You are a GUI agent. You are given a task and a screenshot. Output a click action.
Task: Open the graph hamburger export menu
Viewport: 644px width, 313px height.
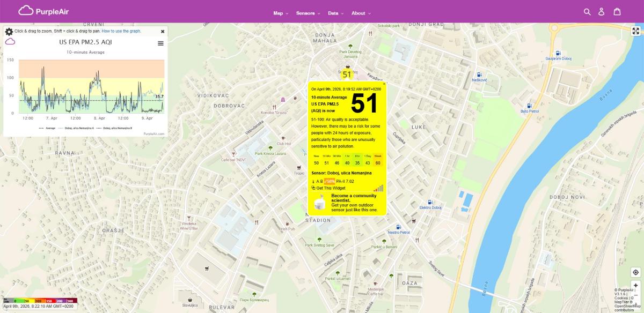point(160,43)
